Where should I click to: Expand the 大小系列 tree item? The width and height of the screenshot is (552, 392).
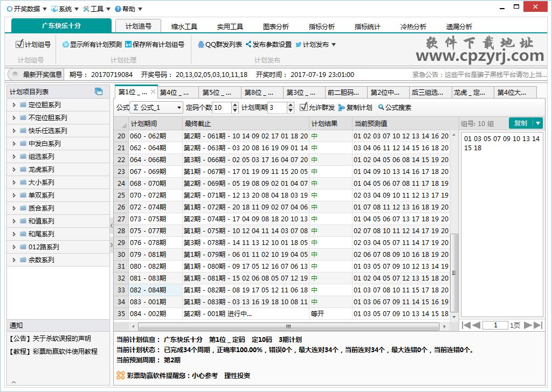[x=13, y=183]
